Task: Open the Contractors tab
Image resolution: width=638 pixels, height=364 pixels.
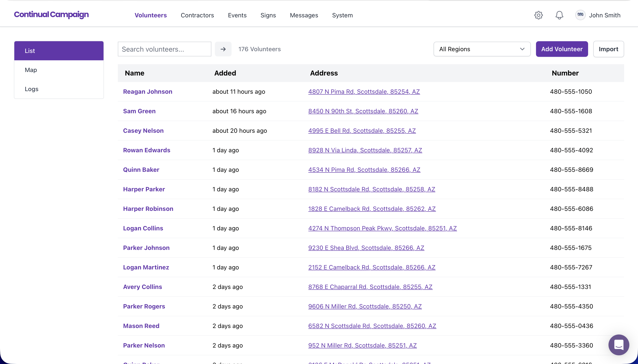Action: coord(197,15)
